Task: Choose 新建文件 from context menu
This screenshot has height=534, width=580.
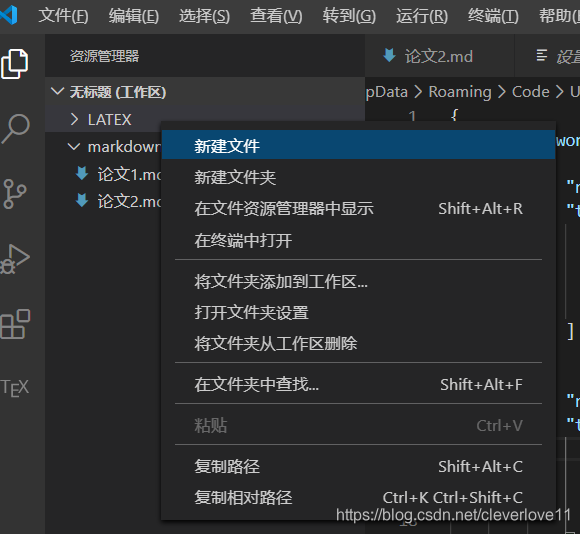Action: (x=358, y=145)
